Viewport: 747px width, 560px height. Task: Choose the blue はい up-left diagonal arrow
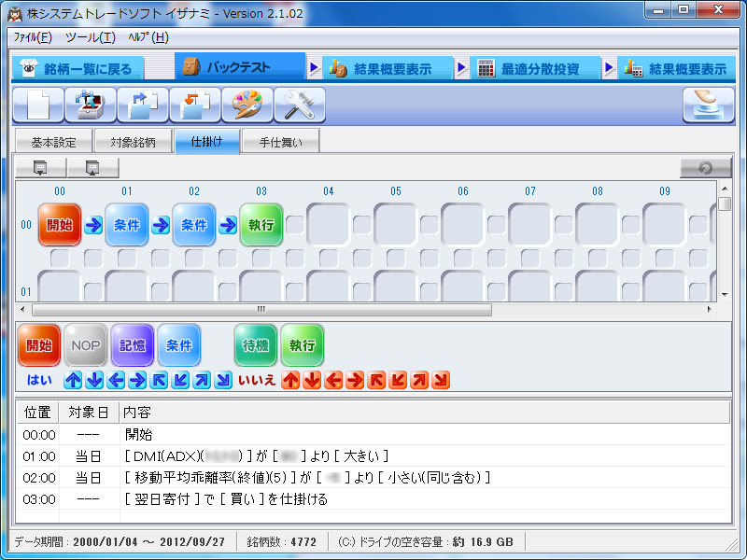click(159, 380)
